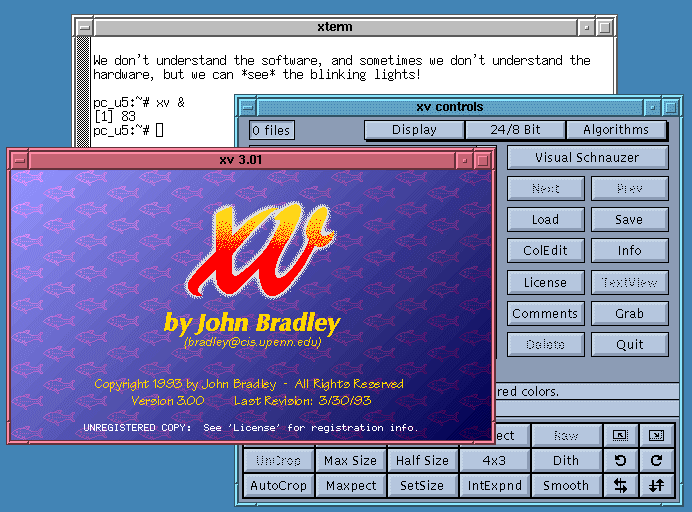
Task: Click the flip horizontal arrows icon
Action: point(620,486)
